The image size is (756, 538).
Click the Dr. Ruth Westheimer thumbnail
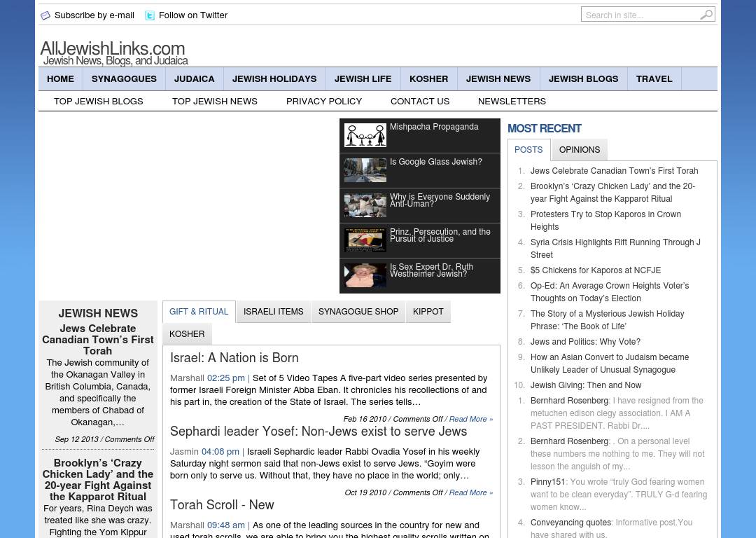coord(365,275)
